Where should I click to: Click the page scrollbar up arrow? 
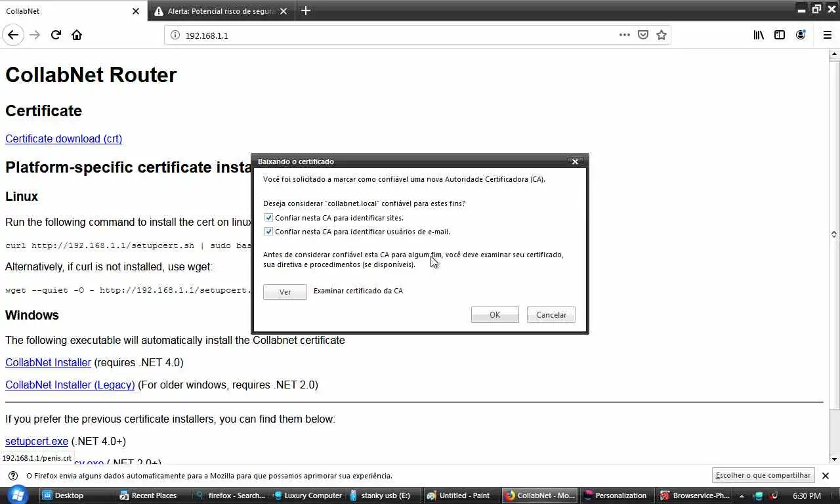coord(834,54)
